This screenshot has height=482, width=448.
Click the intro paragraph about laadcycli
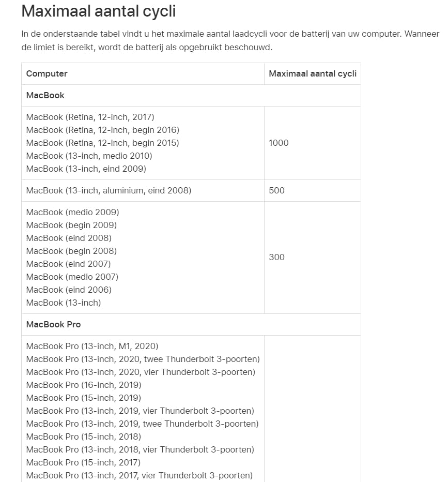click(230, 41)
